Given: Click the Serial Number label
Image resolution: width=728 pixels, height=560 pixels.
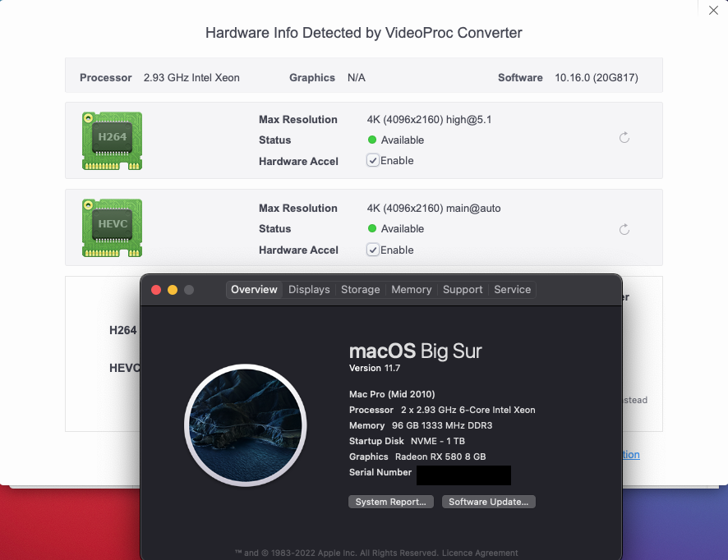Looking at the screenshot, I should coord(380,472).
